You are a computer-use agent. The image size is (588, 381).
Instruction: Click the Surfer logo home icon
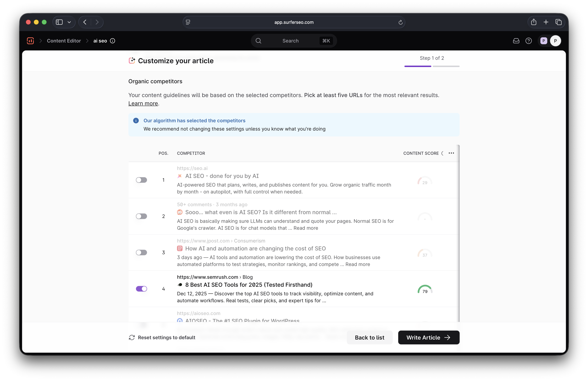(x=30, y=41)
